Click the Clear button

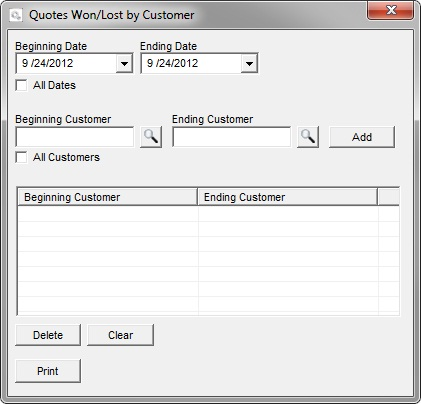coord(120,335)
